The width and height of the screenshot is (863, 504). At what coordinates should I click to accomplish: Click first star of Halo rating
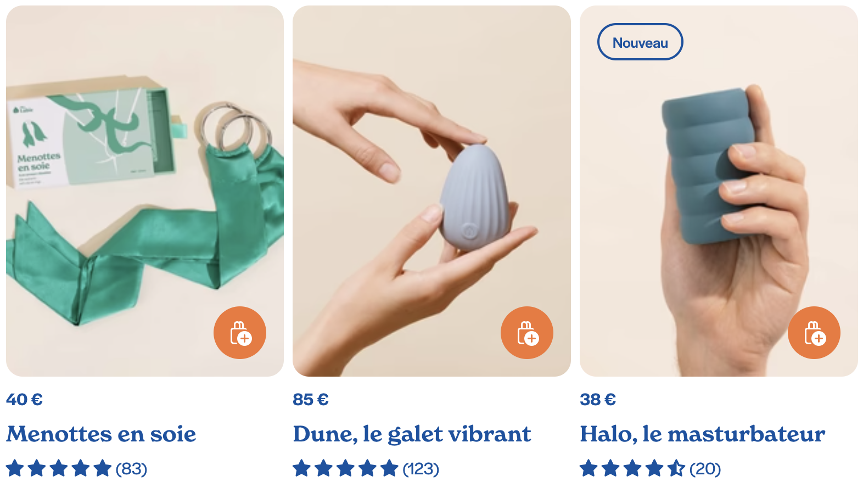[589, 468]
